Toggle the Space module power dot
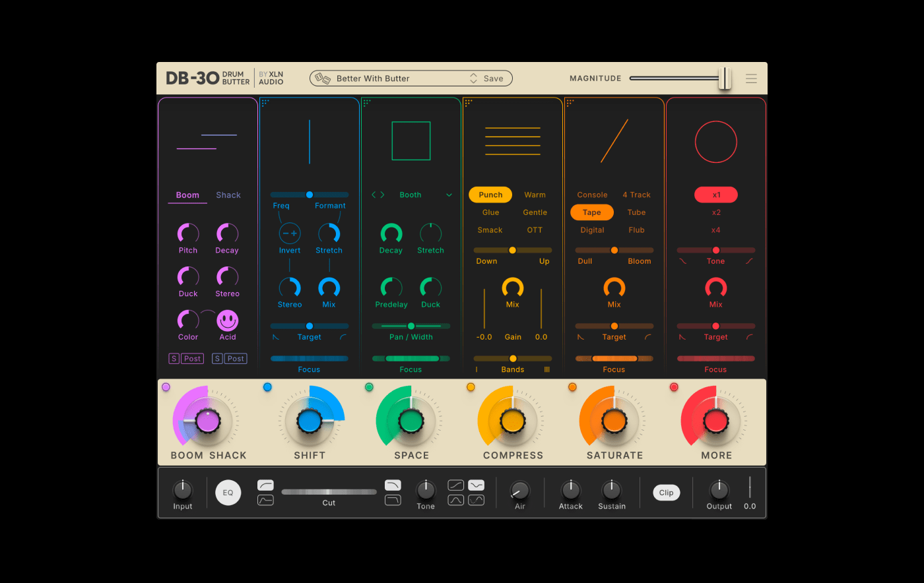924x583 pixels. pos(369,387)
